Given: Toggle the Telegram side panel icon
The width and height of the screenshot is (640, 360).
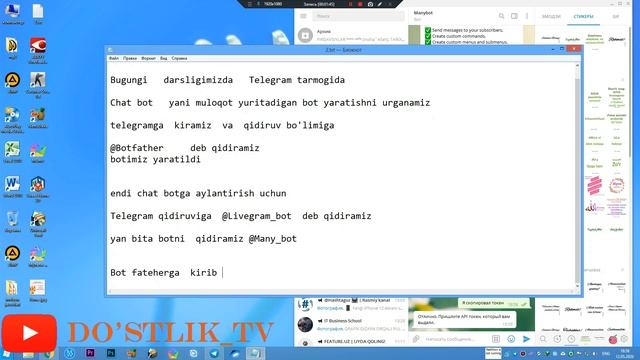Looking at the screenshot, I should point(514,16).
